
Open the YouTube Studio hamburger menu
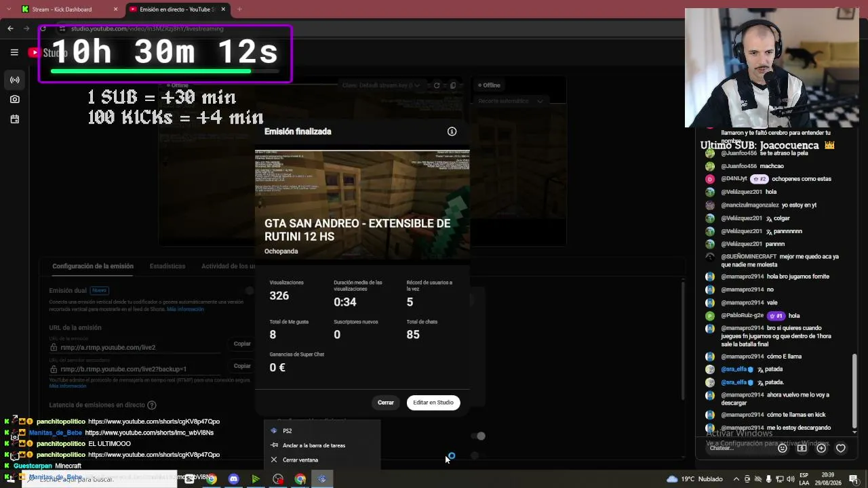(x=14, y=52)
